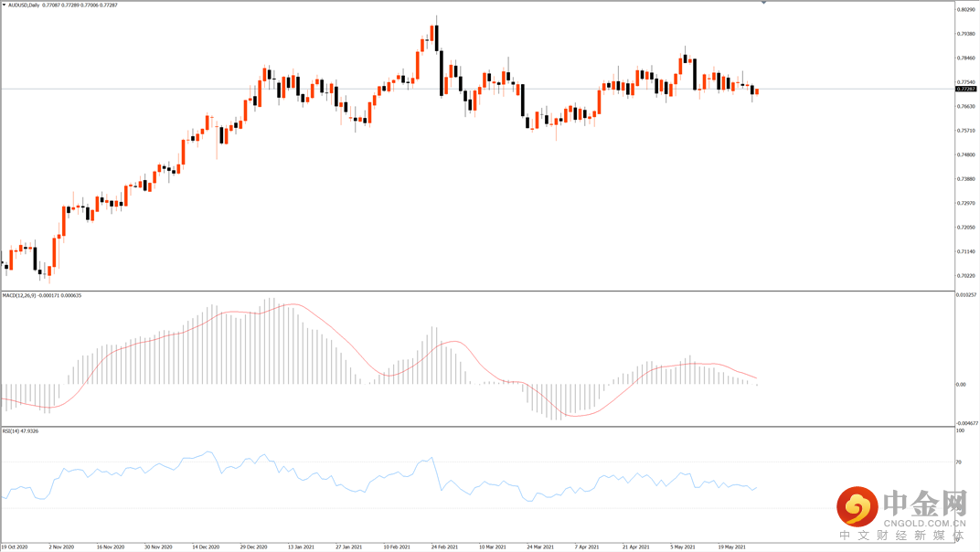Click the 5 May 2021 date label

[683, 547]
